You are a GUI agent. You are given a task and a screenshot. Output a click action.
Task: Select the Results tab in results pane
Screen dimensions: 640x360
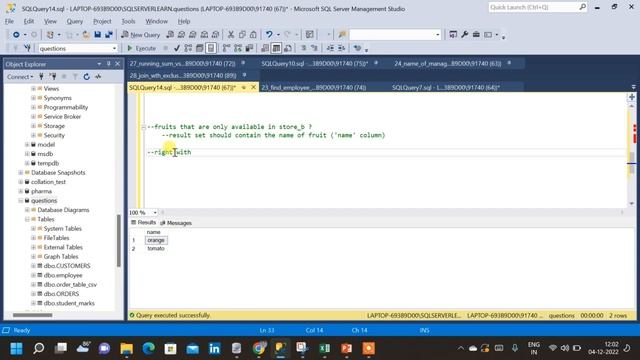[144, 223]
